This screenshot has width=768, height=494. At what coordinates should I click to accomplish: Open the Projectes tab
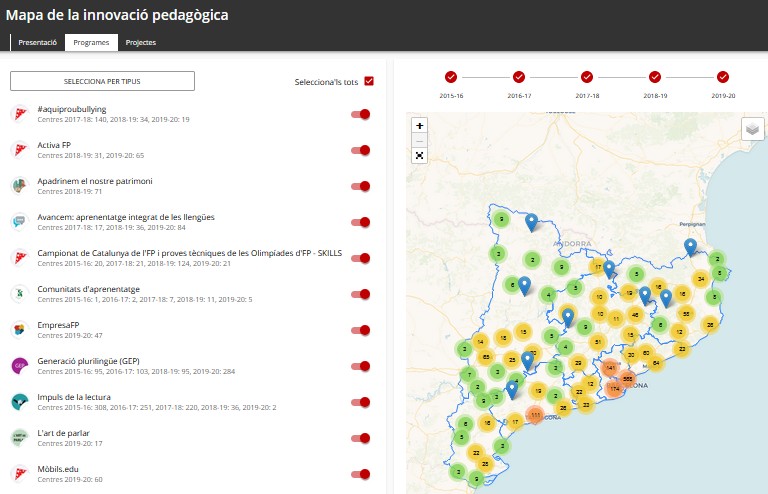click(140, 43)
